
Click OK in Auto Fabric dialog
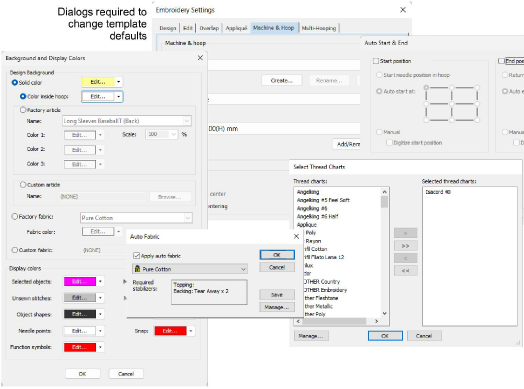point(277,255)
